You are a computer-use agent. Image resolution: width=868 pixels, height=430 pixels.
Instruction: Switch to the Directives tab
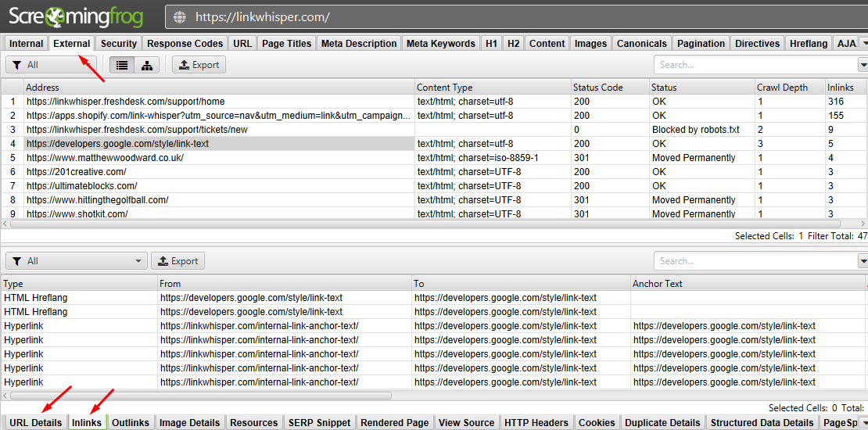[757, 44]
